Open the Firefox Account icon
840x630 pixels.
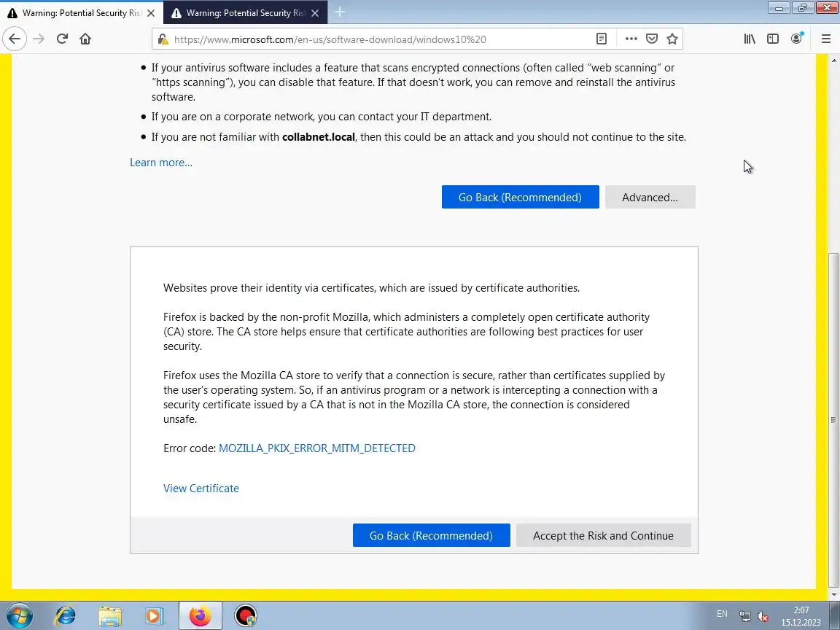click(x=796, y=39)
